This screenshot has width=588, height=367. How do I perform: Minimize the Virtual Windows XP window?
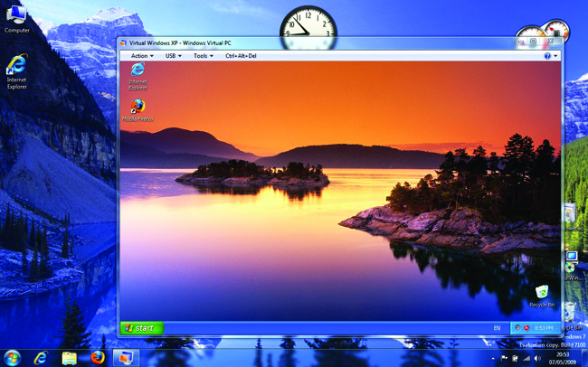coord(522,42)
